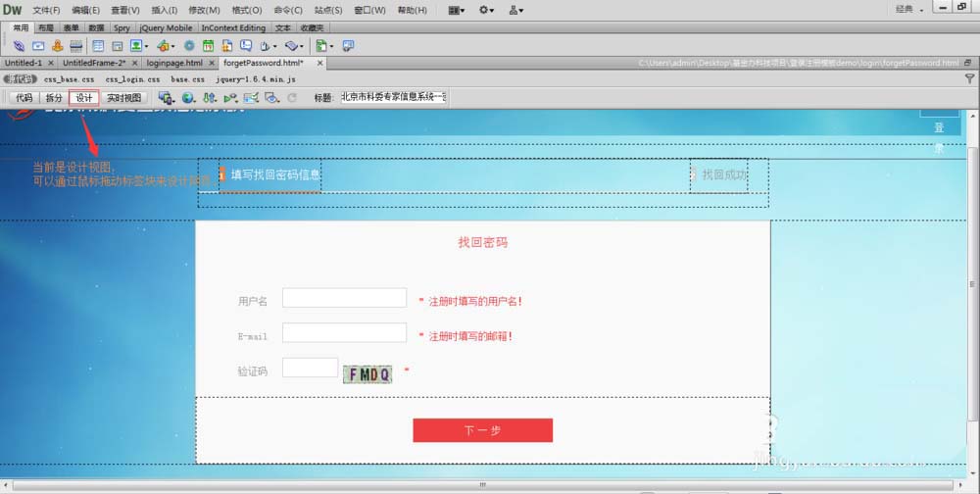Open the 插入(I) menu

tap(165, 10)
